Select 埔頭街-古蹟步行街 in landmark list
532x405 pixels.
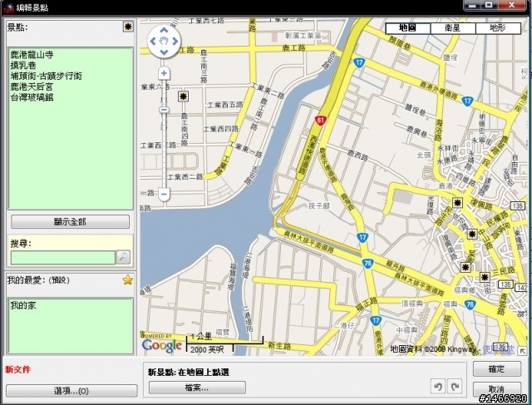[x=47, y=76]
